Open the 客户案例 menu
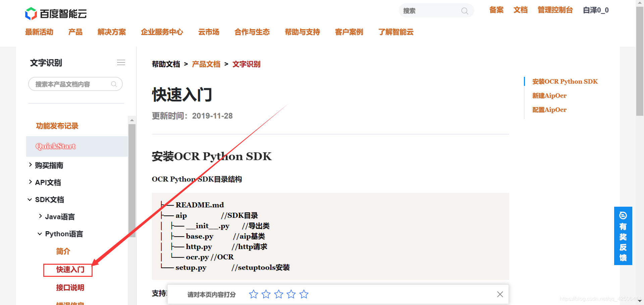Viewport: 644px width, 305px height. 349,32
